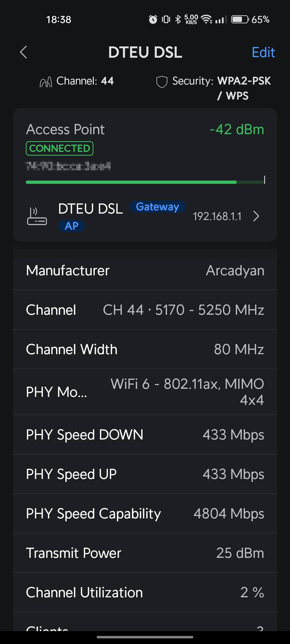Tap the security shield icon

[x=162, y=82]
